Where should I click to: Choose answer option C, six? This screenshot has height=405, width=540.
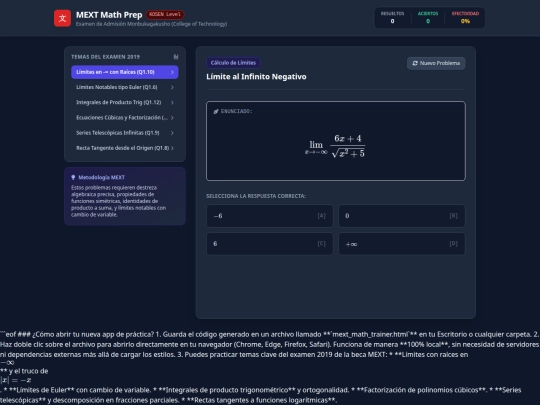point(270,244)
